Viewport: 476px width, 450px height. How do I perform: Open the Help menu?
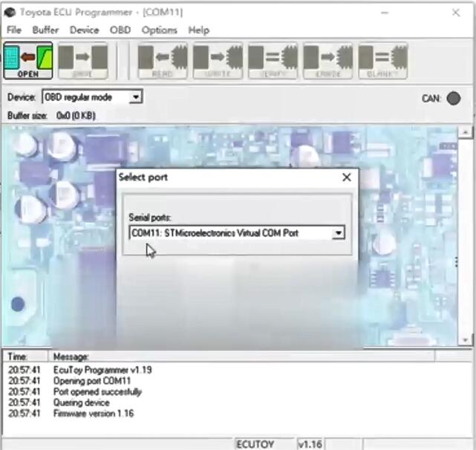[x=199, y=30]
